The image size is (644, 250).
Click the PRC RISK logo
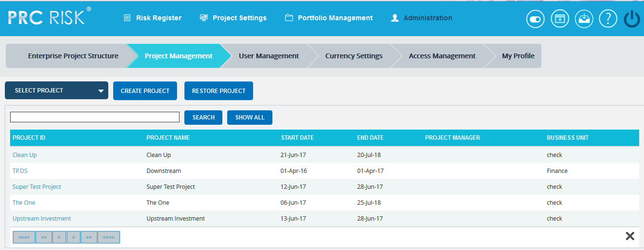49,17
